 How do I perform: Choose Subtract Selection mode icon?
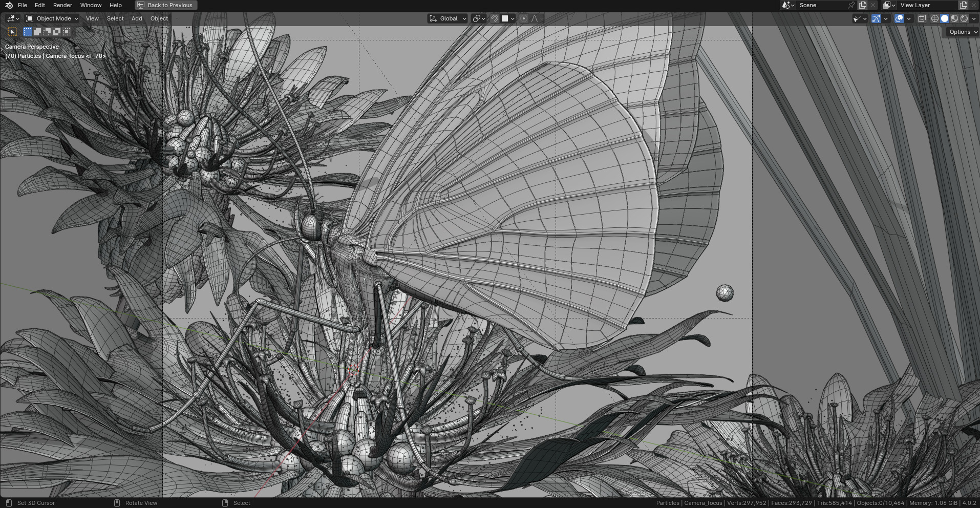point(47,32)
